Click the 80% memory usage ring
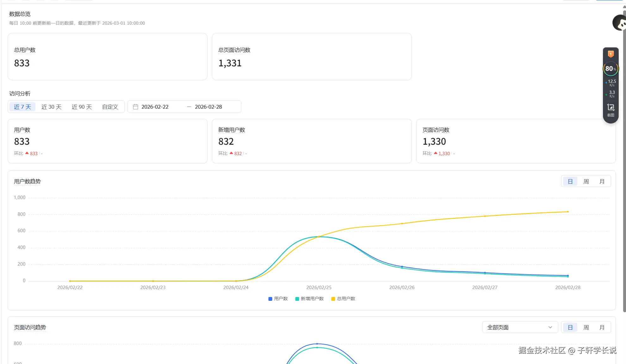Viewport: 626px width, 364px height. point(611,69)
